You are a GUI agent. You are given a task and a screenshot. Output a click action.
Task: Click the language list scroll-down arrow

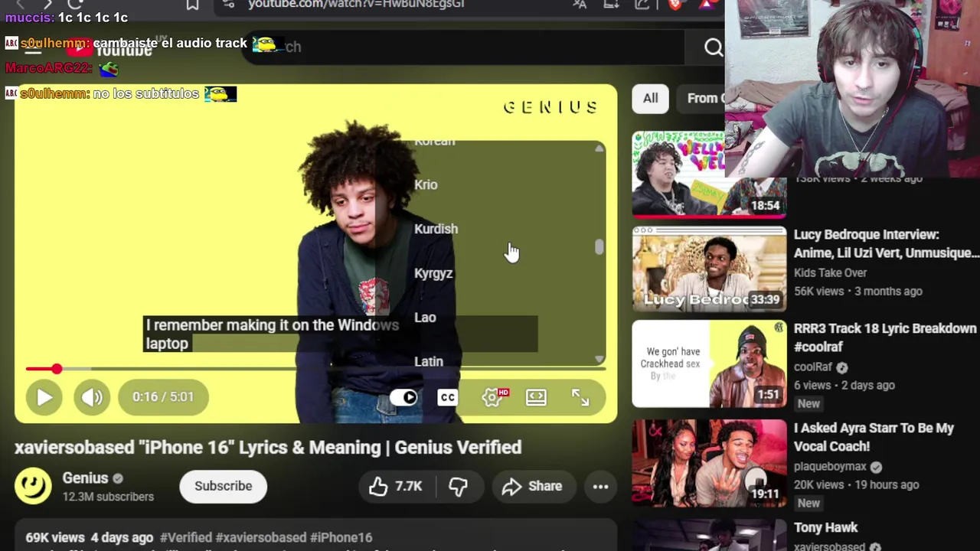tap(599, 359)
